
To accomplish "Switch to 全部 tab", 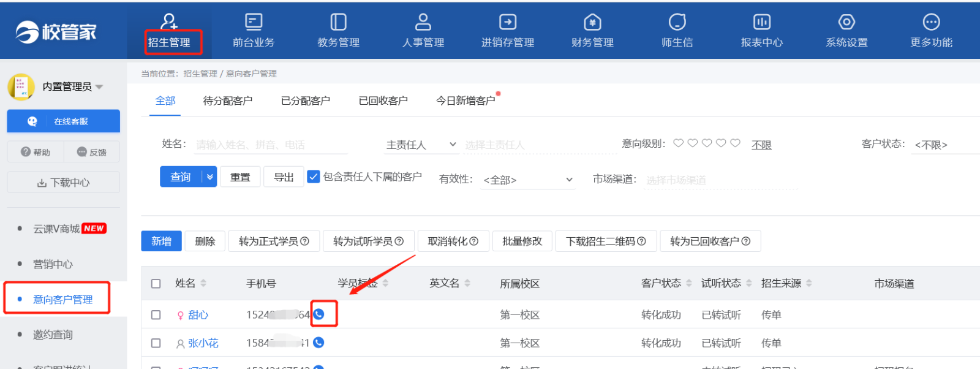I will (x=165, y=101).
